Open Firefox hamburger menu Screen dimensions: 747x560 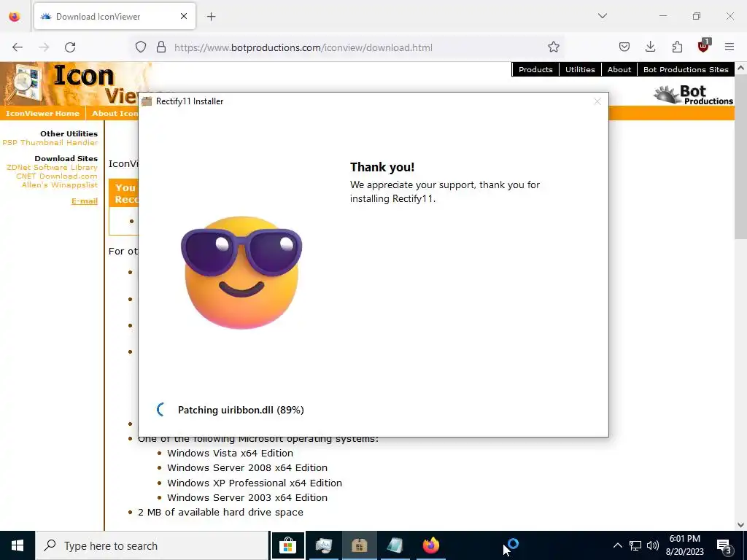(x=729, y=47)
